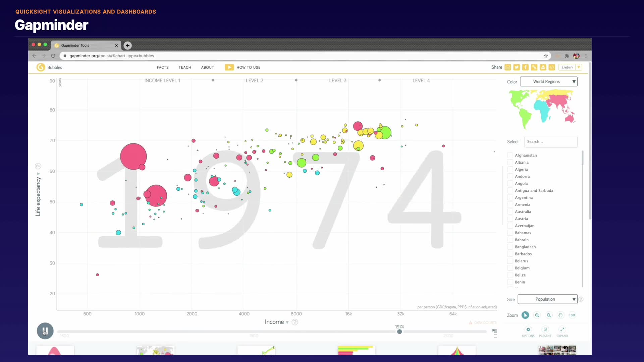Check the Belgium country checkbox
Screen dimensions: 644x362
pyautogui.click(x=510, y=268)
